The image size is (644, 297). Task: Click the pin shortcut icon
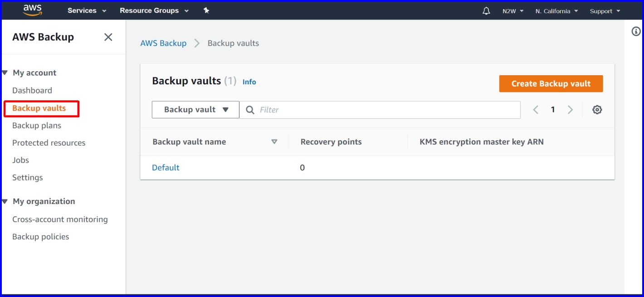[x=206, y=10]
